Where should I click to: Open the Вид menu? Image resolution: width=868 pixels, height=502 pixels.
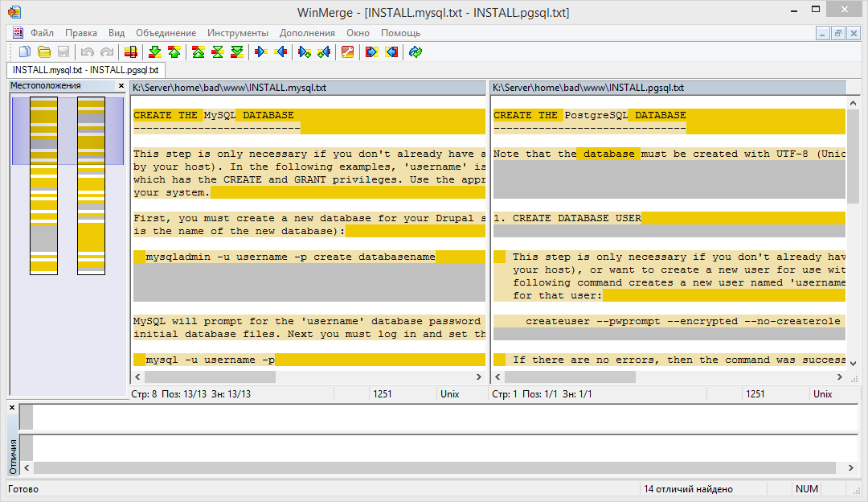(x=117, y=33)
